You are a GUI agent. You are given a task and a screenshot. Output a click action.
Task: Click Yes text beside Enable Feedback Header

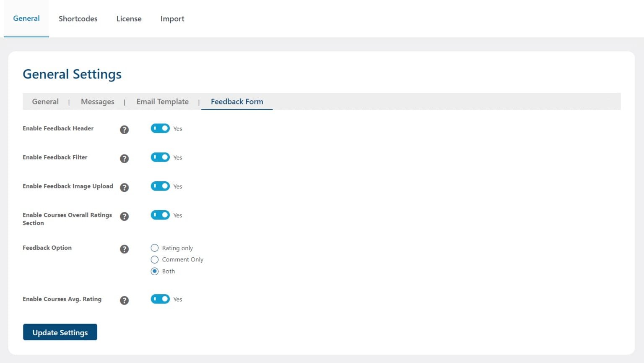click(x=178, y=129)
